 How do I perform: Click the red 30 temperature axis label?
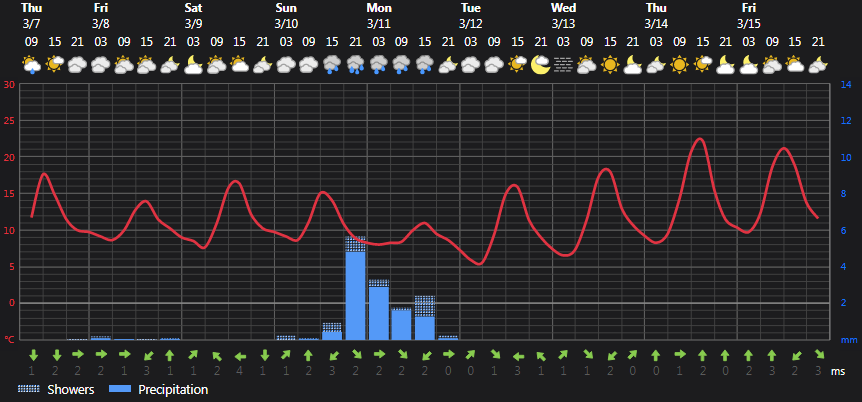click(8, 85)
